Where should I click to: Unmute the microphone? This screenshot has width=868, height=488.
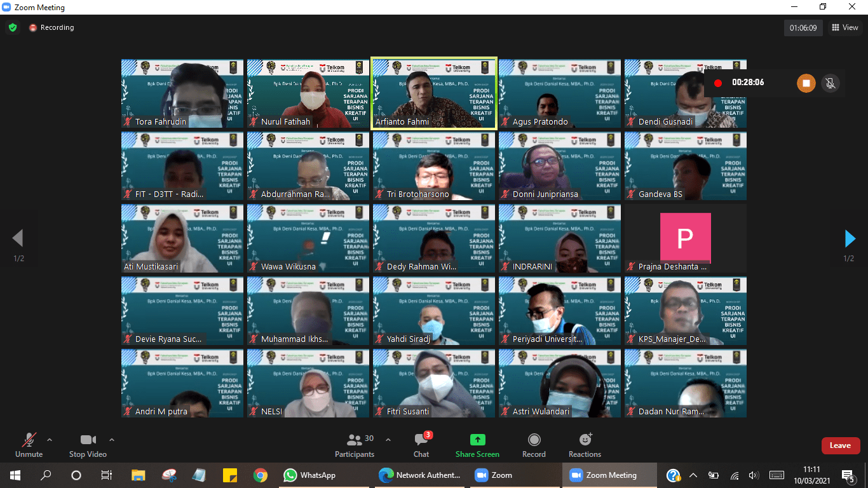[x=29, y=445]
